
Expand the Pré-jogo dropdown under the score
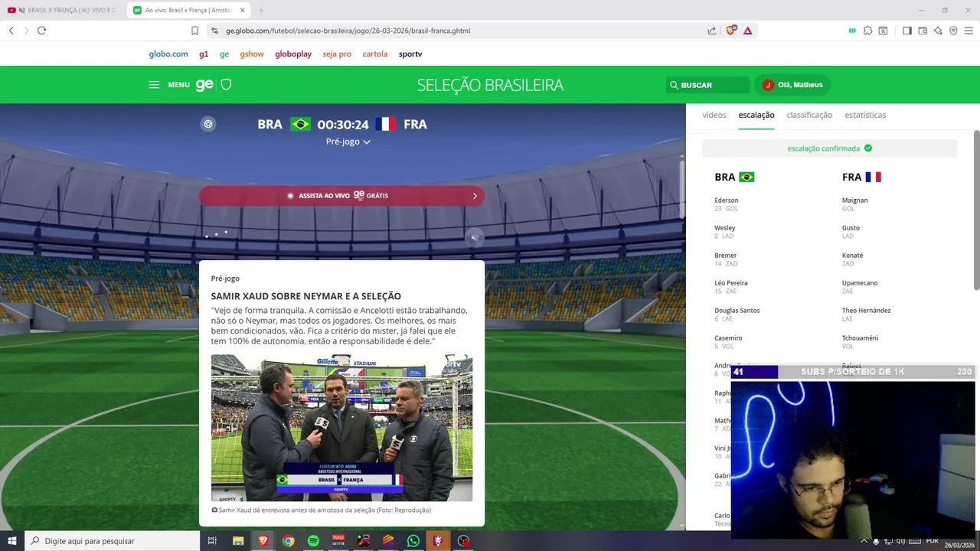click(348, 142)
